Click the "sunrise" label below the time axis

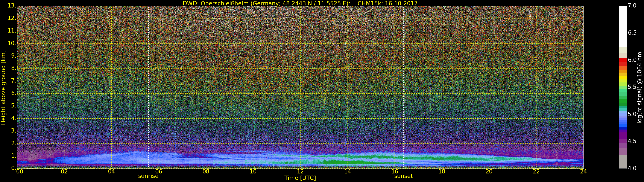[148, 176]
